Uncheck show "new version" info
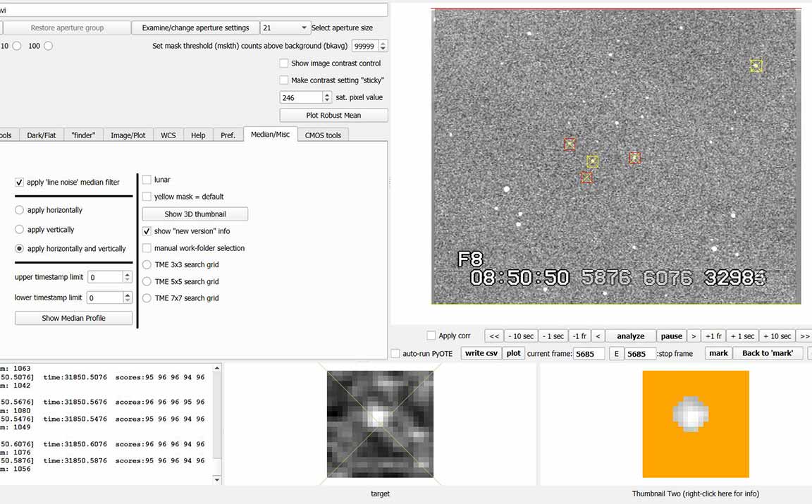Screen dimensions: 812x504 [x=147, y=231]
